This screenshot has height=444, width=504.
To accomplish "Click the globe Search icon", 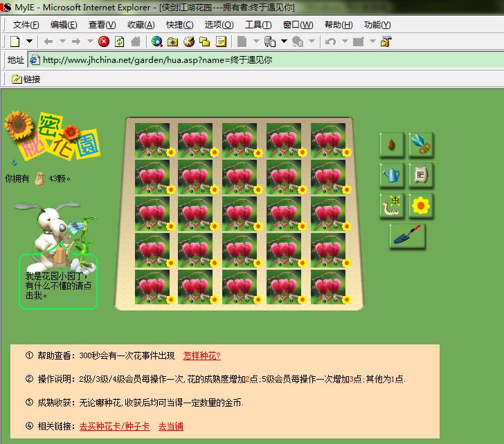I will 157,41.
